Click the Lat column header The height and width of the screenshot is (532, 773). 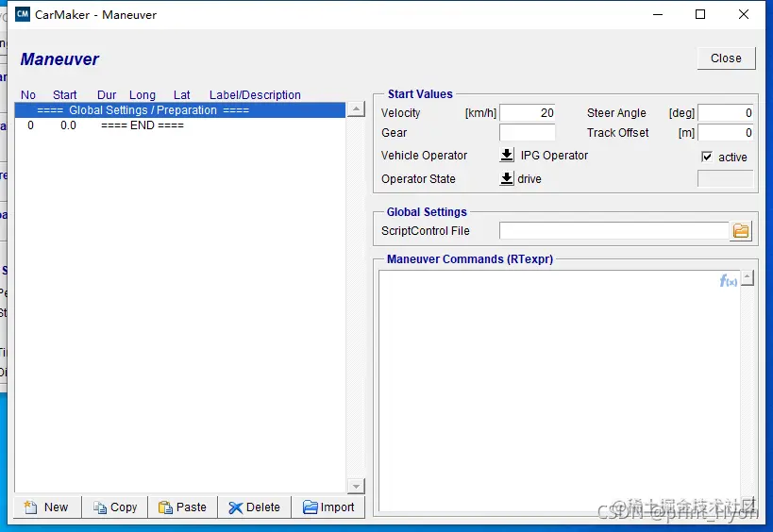pos(181,95)
